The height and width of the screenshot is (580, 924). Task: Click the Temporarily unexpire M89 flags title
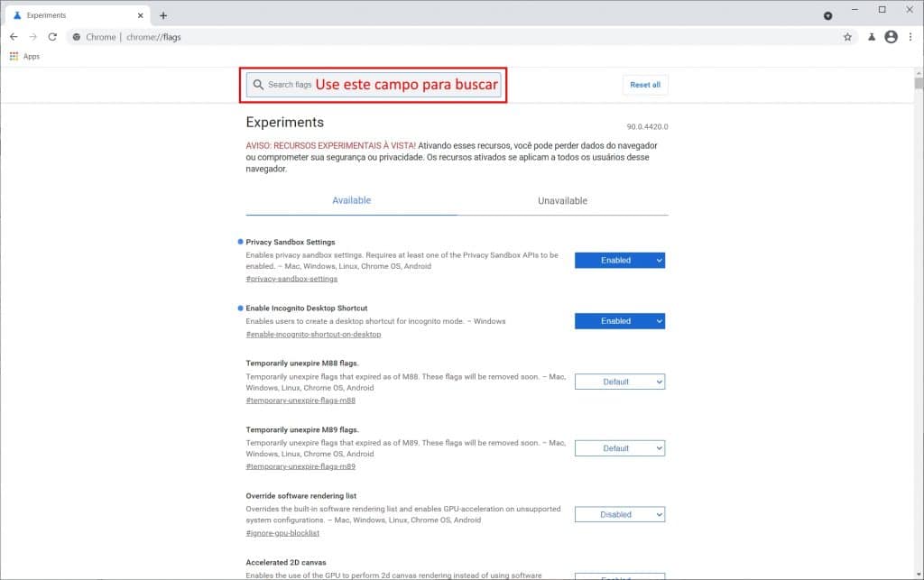tap(301, 430)
